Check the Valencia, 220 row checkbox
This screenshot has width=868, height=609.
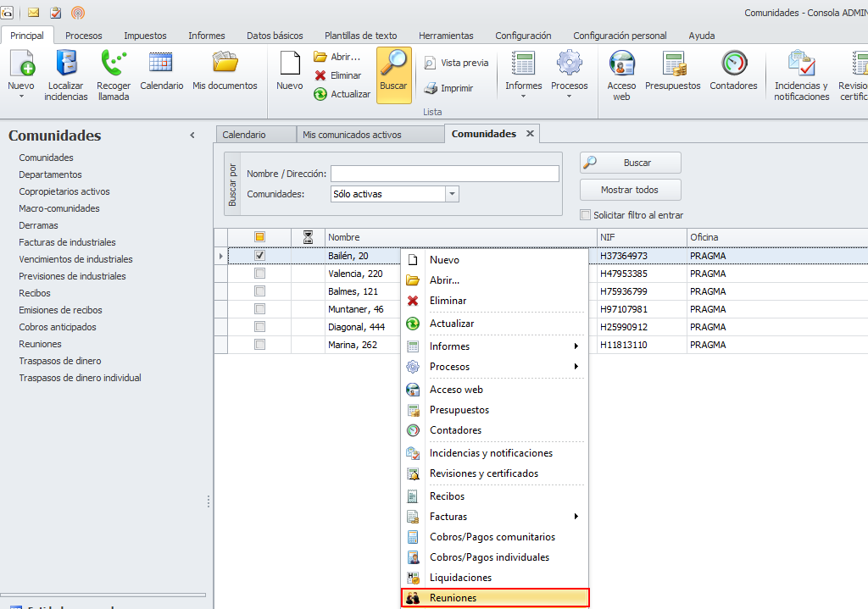(x=260, y=274)
